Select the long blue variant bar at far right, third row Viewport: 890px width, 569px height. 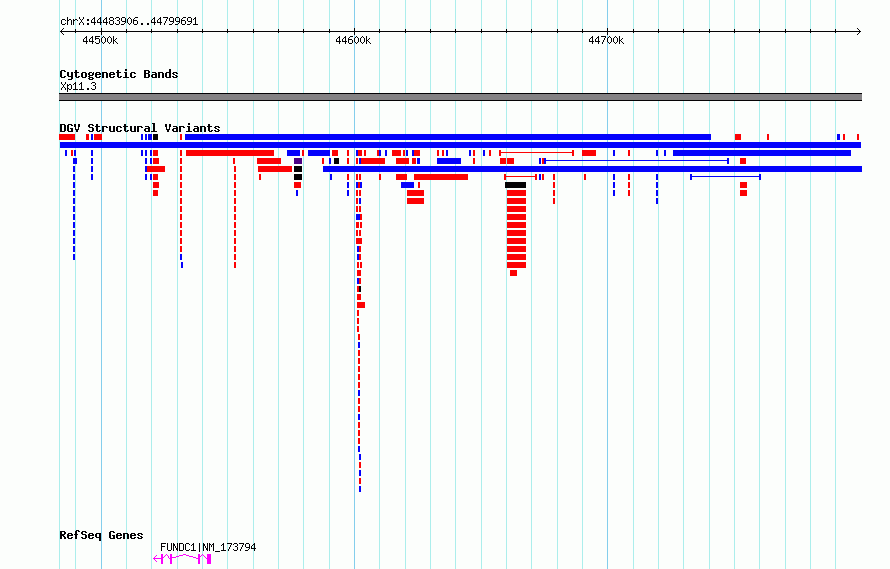[x=762, y=153]
